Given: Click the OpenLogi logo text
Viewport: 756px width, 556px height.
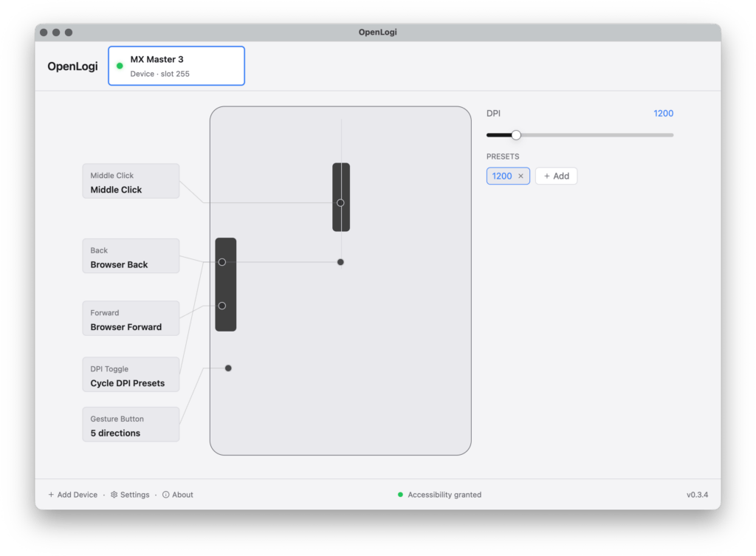Looking at the screenshot, I should click(73, 66).
